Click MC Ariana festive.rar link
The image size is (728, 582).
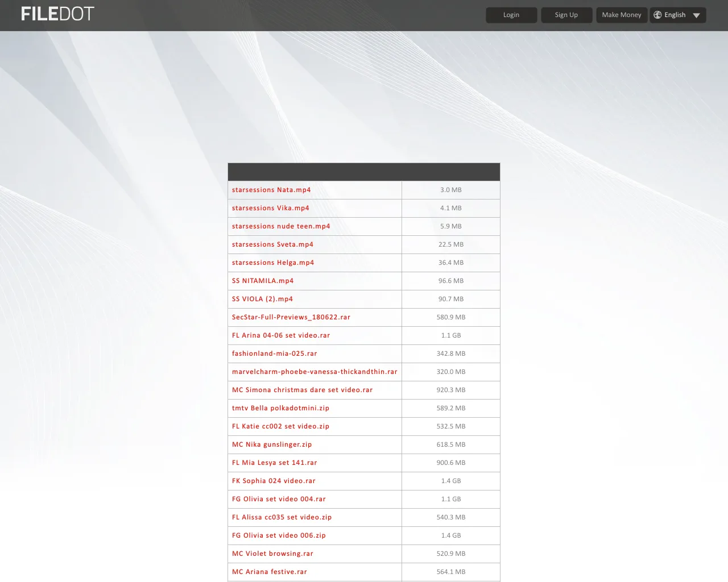(269, 572)
